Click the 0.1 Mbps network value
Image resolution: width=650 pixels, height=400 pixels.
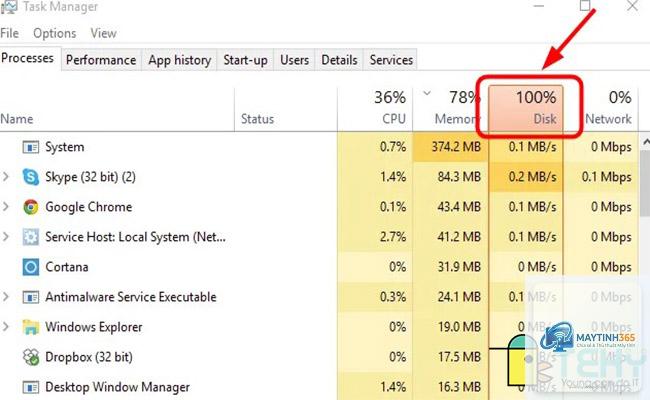pos(606,177)
